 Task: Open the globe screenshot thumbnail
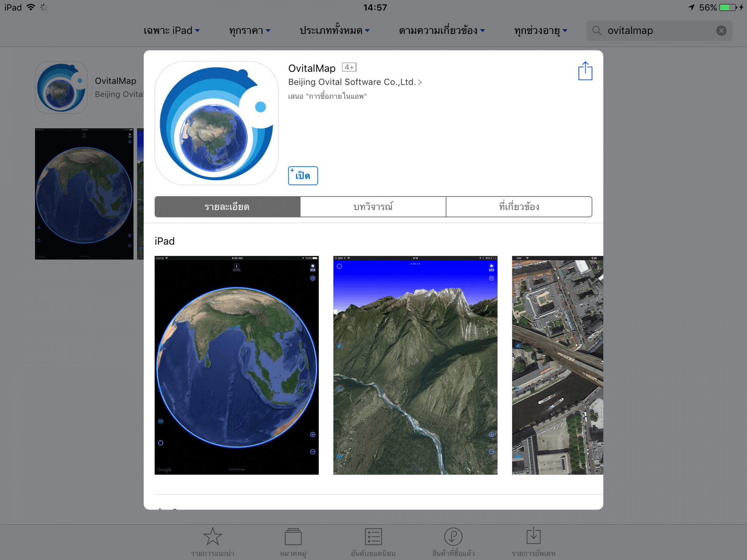click(237, 365)
